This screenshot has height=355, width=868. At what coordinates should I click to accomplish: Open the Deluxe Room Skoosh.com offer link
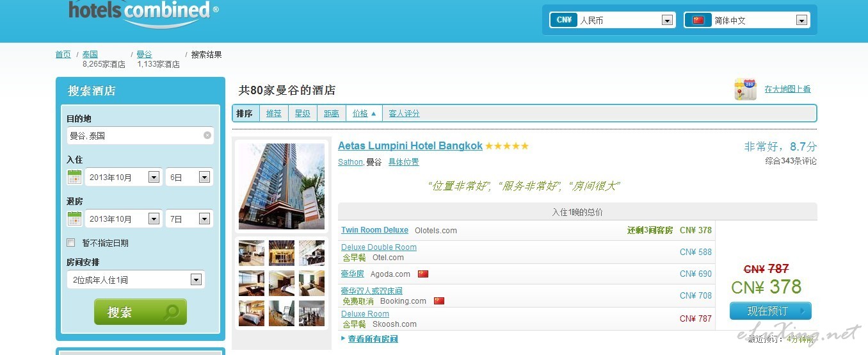365,314
